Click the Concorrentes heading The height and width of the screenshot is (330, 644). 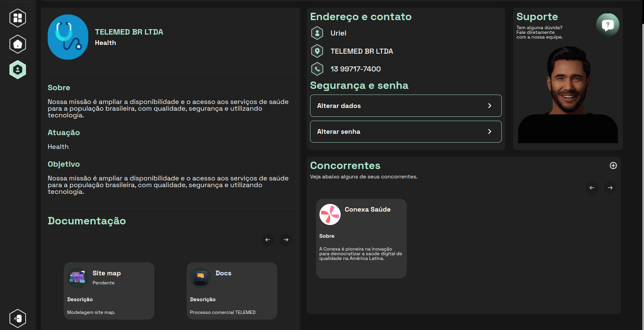[345, 165]
